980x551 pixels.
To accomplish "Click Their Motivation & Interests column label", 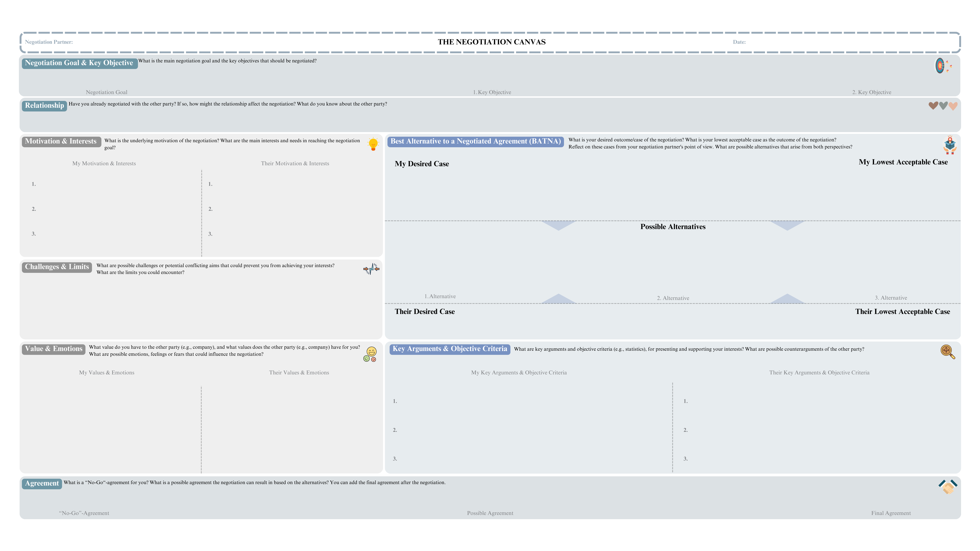I will click(x=295, y=164).
